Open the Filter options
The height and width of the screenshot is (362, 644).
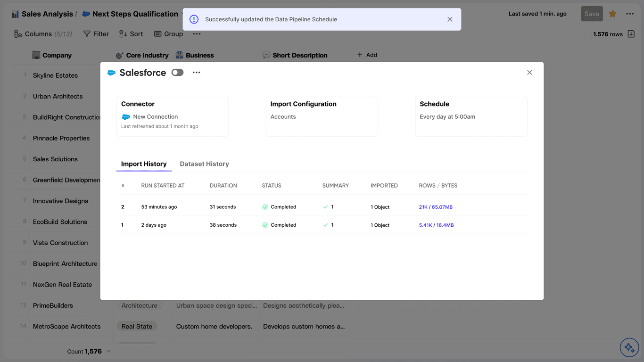[x=96, y=34]
